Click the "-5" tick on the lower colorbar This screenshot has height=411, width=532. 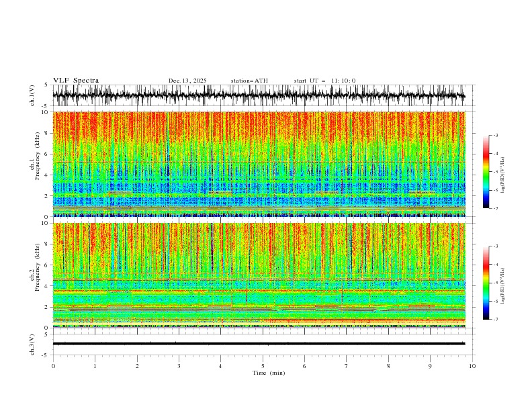click(x=495, y=283)
